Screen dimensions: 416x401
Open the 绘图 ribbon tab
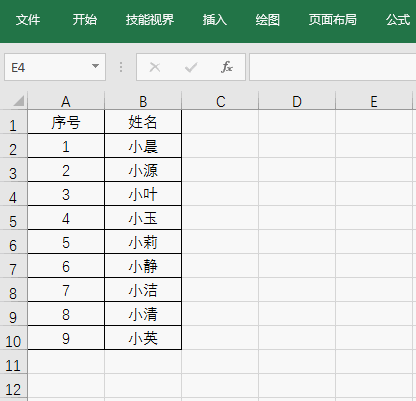268,20
